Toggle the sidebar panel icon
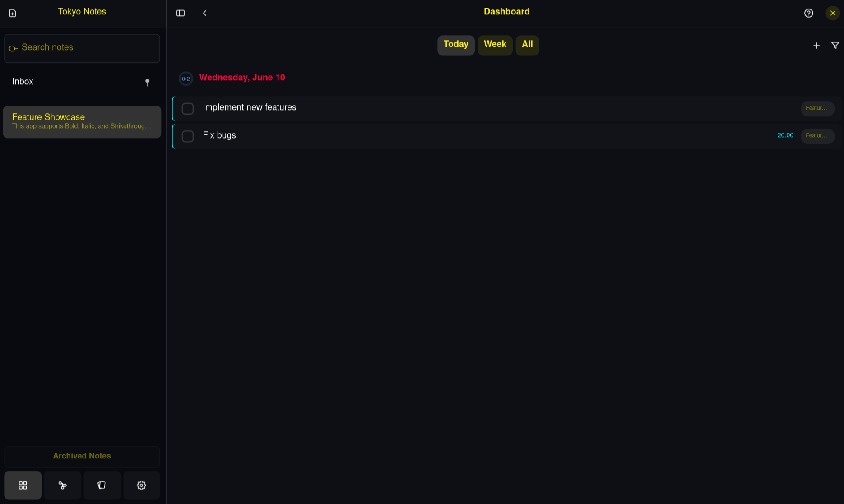This screenshot has width=844, height=504. point(181,13)
